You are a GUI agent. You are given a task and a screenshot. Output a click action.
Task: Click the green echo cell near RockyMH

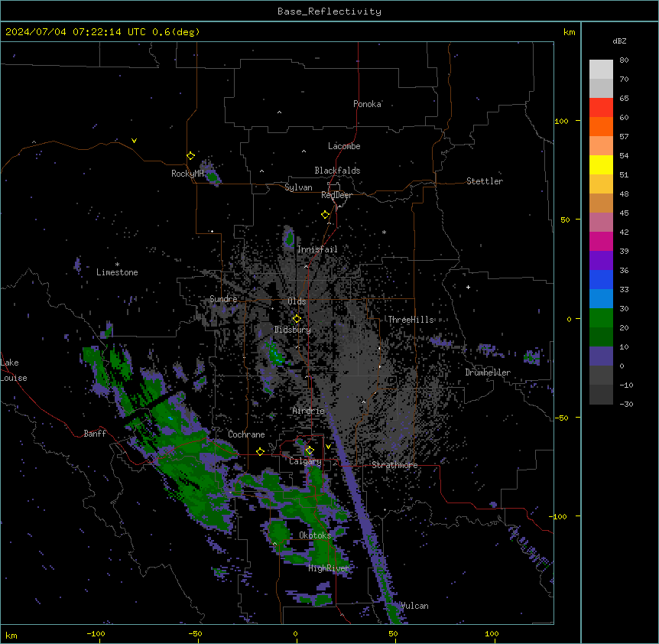pyautogui.click(x=212, y=176)
